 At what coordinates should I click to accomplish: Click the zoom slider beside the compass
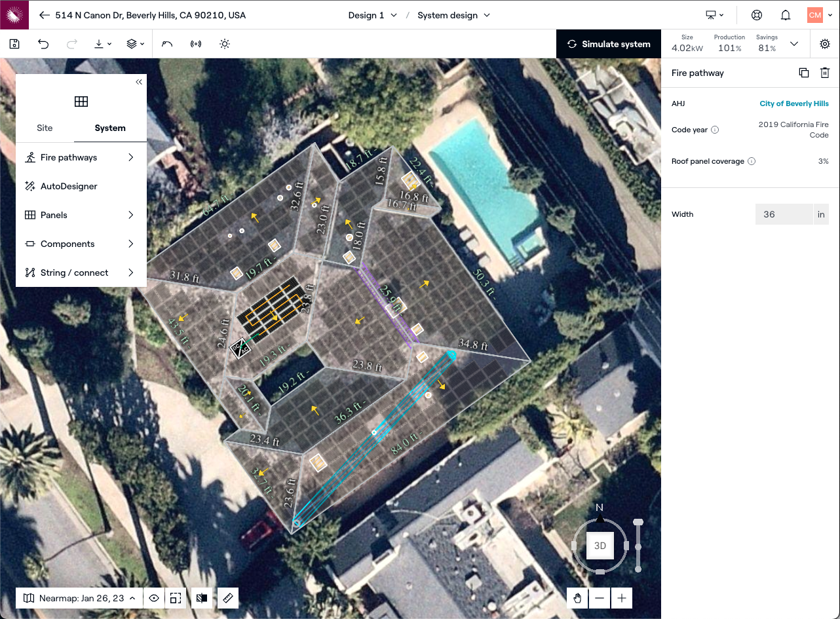[638, 545]
